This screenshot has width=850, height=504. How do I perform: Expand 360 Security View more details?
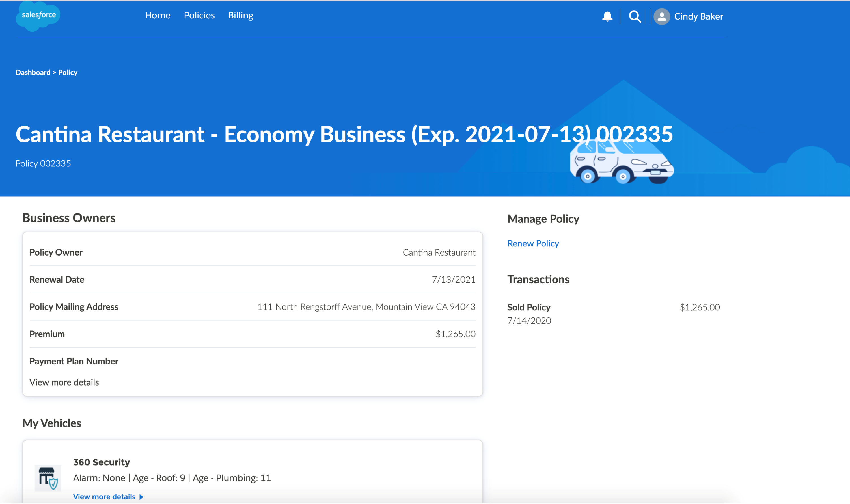(108, 497)
